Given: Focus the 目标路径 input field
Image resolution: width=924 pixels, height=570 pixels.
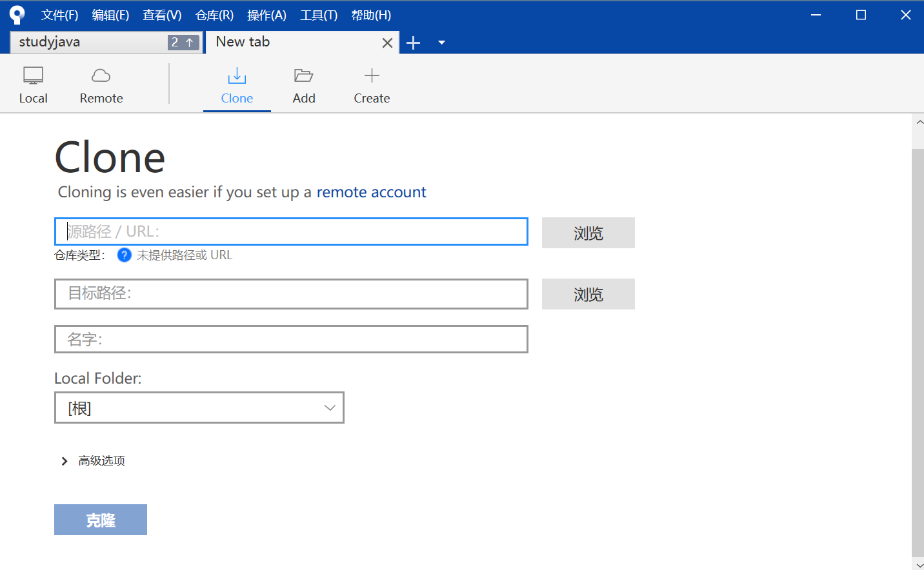Looking at the screenshot, I should tap(291, 294).
